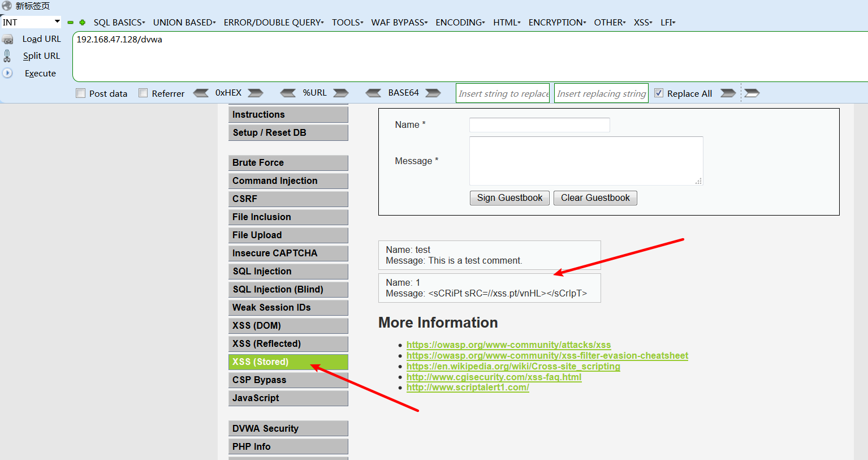Enable the Referrer checkbox
This screenshot has height=460, width=868.
[x=143, y=93]
